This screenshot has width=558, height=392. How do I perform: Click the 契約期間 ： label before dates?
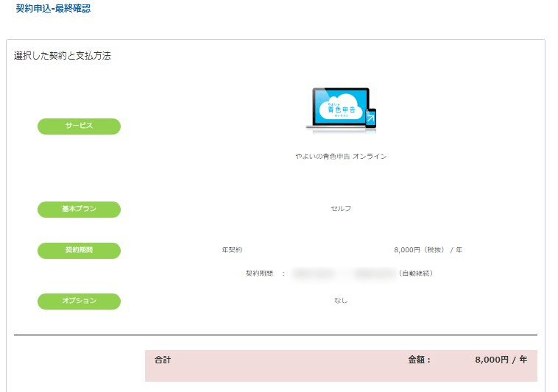[x=266, y=274]
